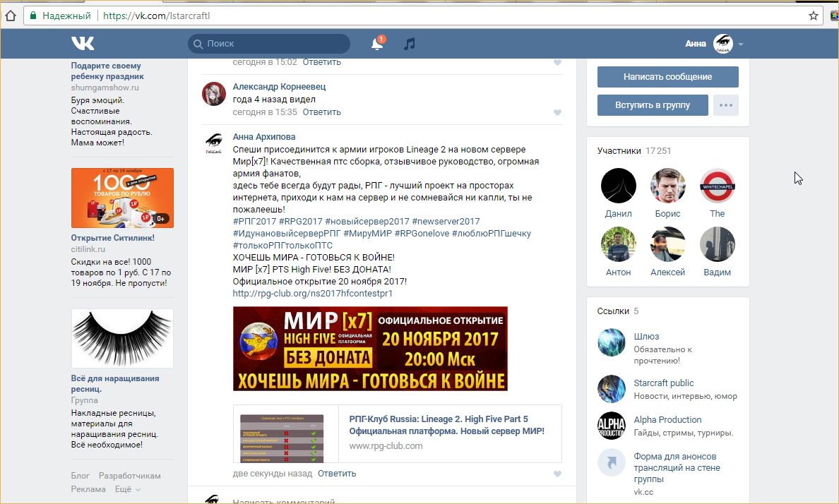Viewport: 839px width, 504px height.
Task: Reply to Анна Архипова's comment
Action: pyautogui.click(x=337, y=474)
